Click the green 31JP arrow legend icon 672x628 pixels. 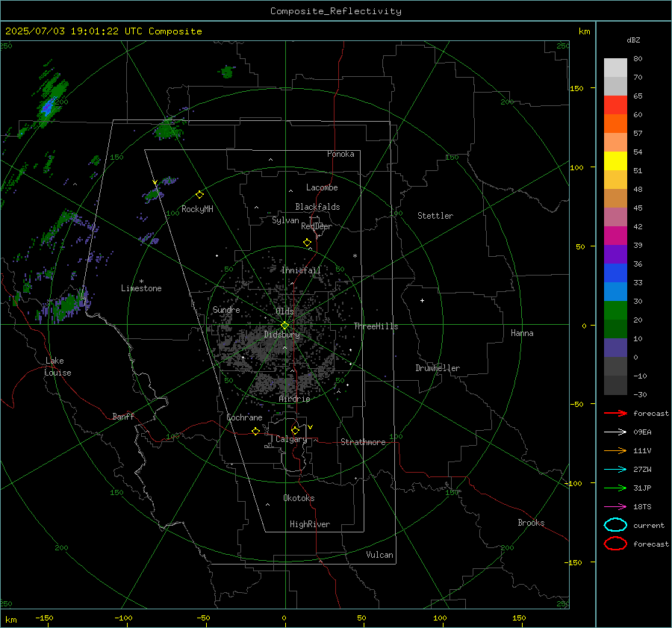coord(615,488)
